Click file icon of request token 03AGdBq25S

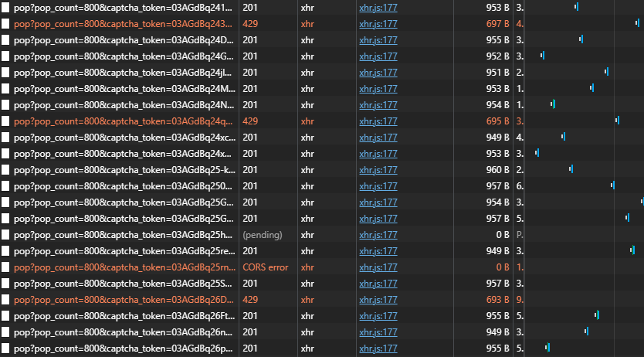5,284
